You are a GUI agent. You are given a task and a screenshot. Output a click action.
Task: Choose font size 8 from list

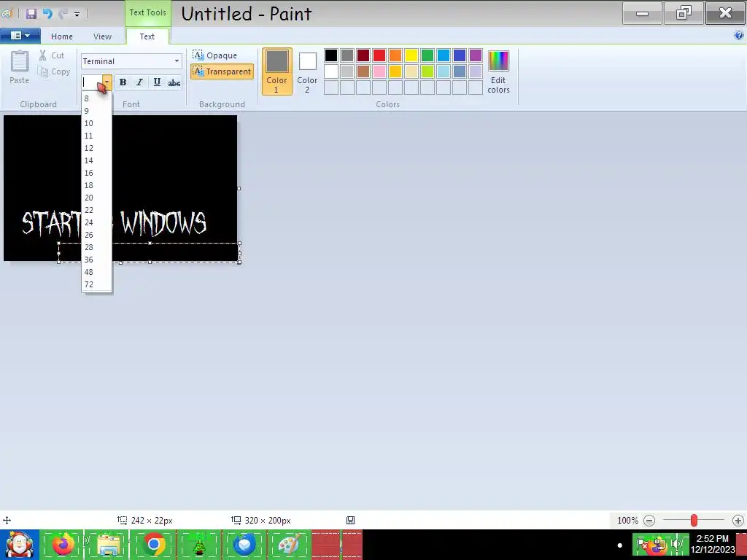coord(97,98)
